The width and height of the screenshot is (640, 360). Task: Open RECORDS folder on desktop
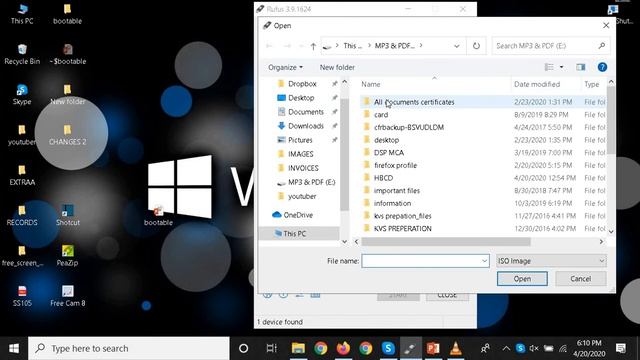(22, 216)
